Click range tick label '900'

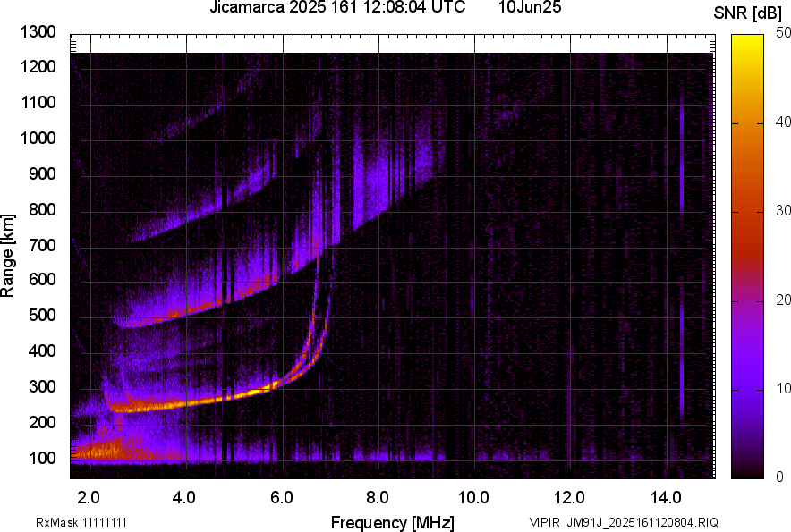(x=42, y=174)
